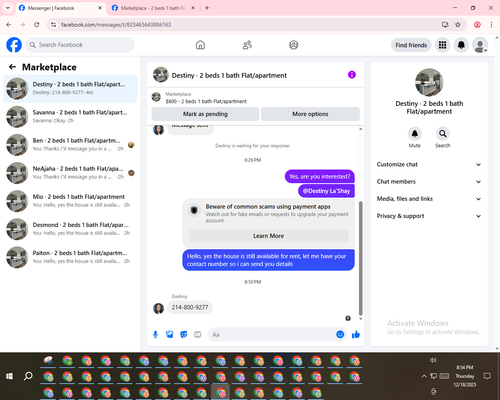Record a voice clip with microphone icon
Image resolution: width=500 pixels, height=400 pixels.
[155, 334]
